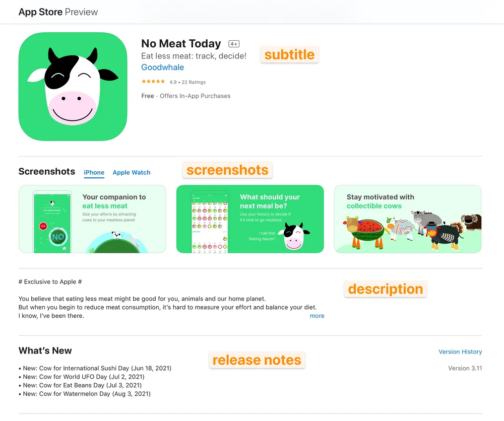
Task: Click the Offers In-App Purchases text
Action: [195, 96]
